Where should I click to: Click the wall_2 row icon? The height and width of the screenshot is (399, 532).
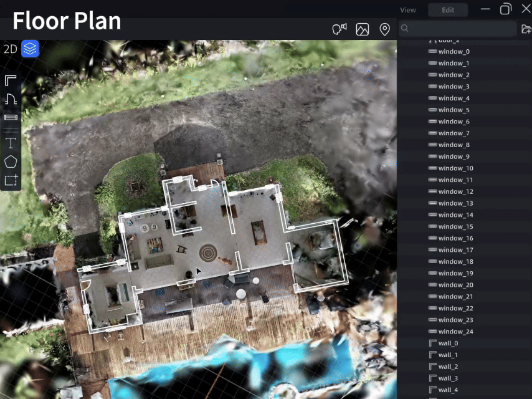(x=432, y=367)
